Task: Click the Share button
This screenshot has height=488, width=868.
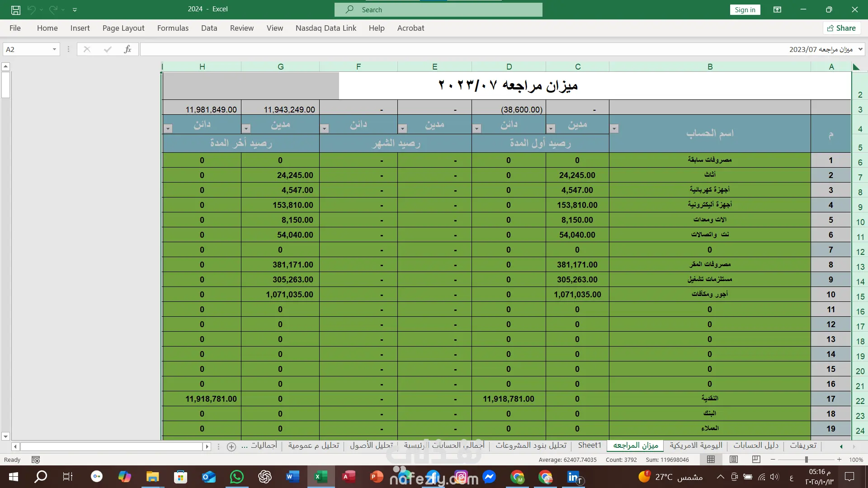Action: coord(841,28)
